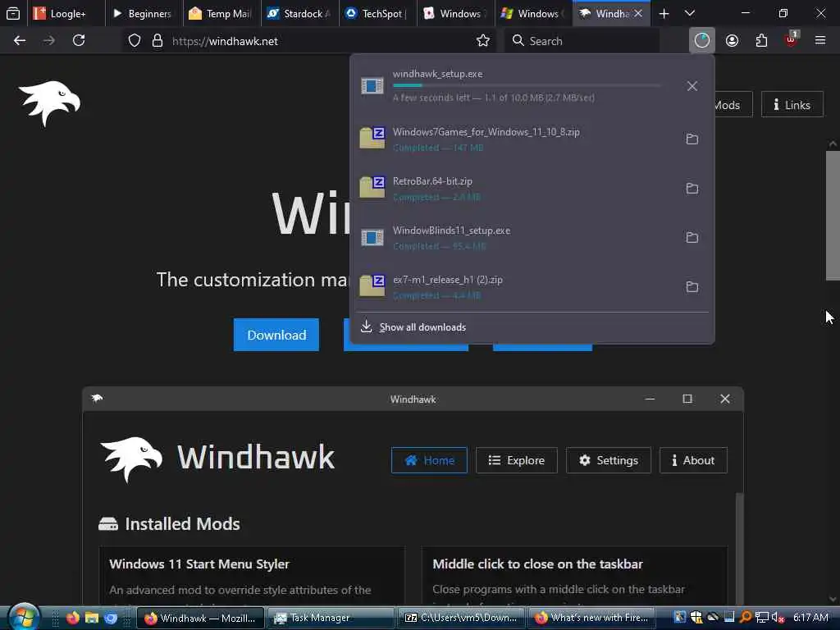840x630 pixels.
Task: Switch to the Temp Mail tab
Action: (222, 13)
